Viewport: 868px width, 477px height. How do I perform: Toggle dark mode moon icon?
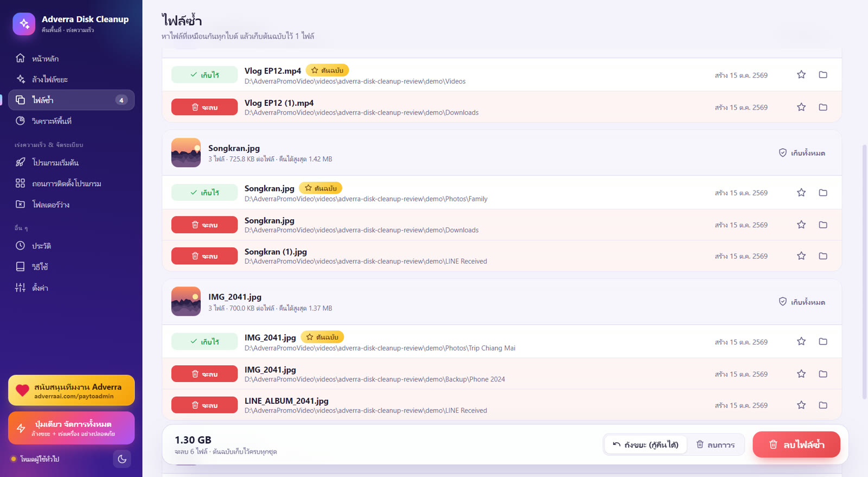click(x=122, y=459)
